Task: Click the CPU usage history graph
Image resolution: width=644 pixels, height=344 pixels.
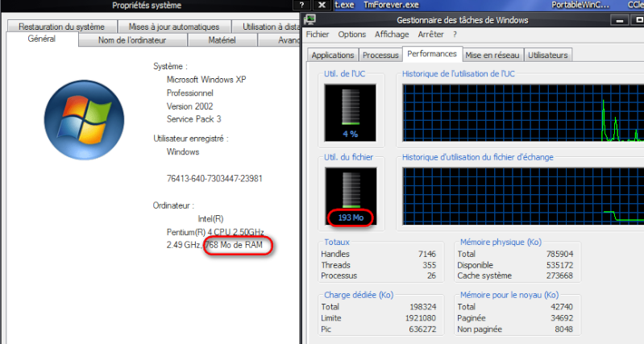Action: click(523, 114)
